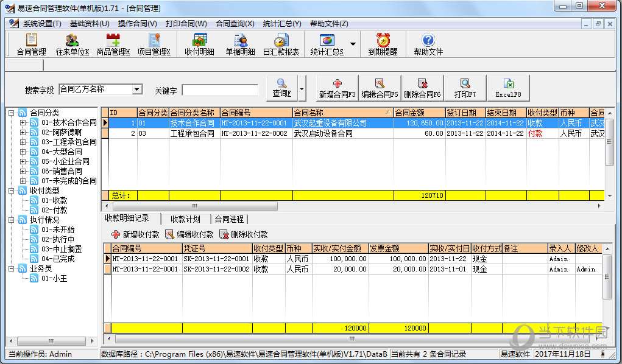The image size is (622, 364).
Task: Click the 关键字 search input field
Action: click(219, 90)
